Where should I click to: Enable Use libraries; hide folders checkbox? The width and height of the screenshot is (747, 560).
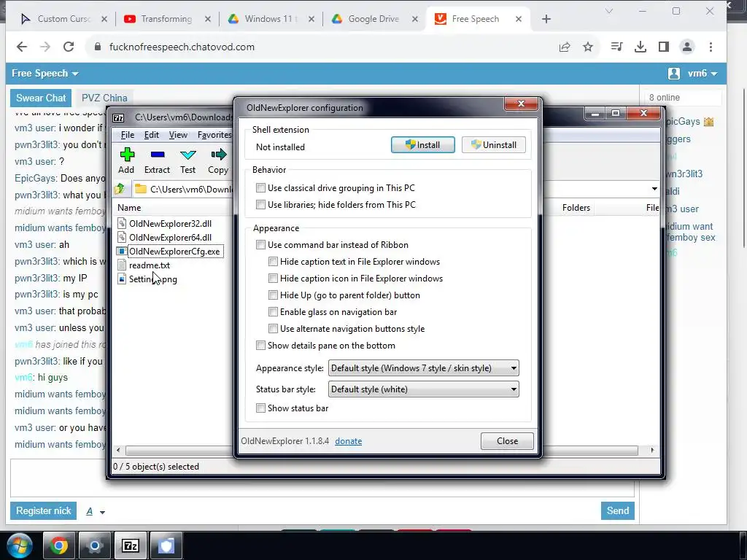pyautogui.click(x=260, y=204)
